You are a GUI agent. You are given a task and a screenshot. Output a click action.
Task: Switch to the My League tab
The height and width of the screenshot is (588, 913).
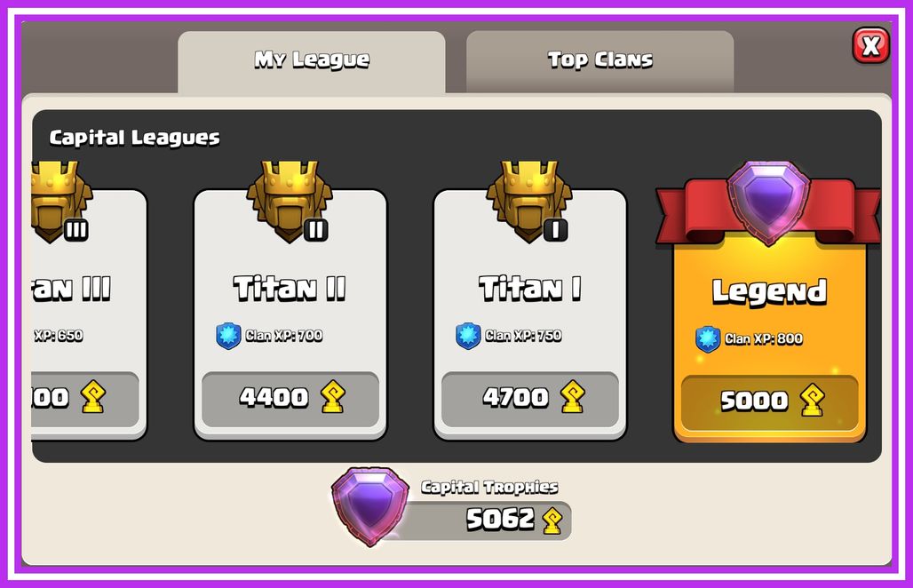312,62
